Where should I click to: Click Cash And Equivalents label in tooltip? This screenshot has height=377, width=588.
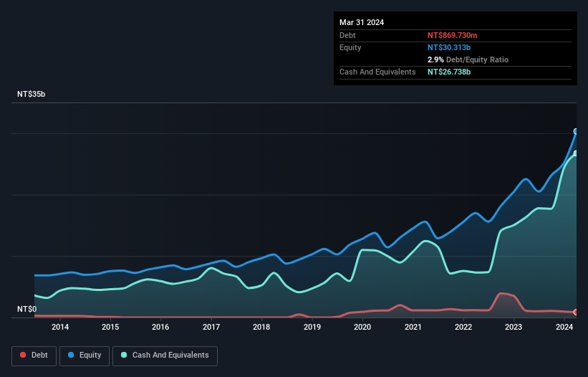click(x=377, y=72)
